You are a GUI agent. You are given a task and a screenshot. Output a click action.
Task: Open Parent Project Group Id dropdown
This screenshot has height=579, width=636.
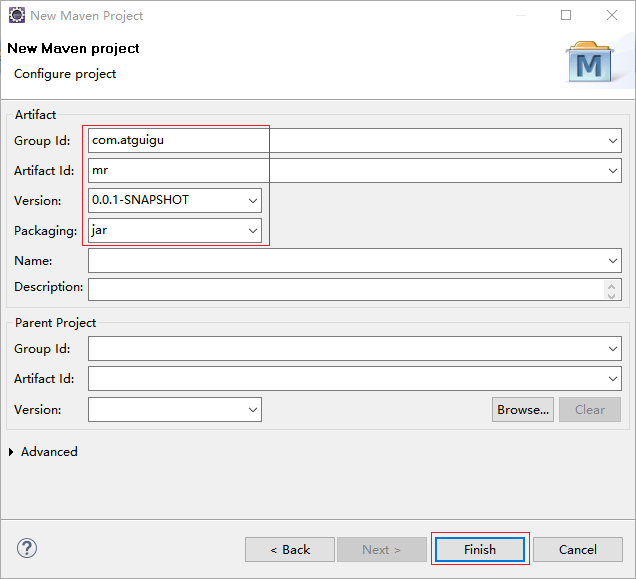tap(612, 349)
